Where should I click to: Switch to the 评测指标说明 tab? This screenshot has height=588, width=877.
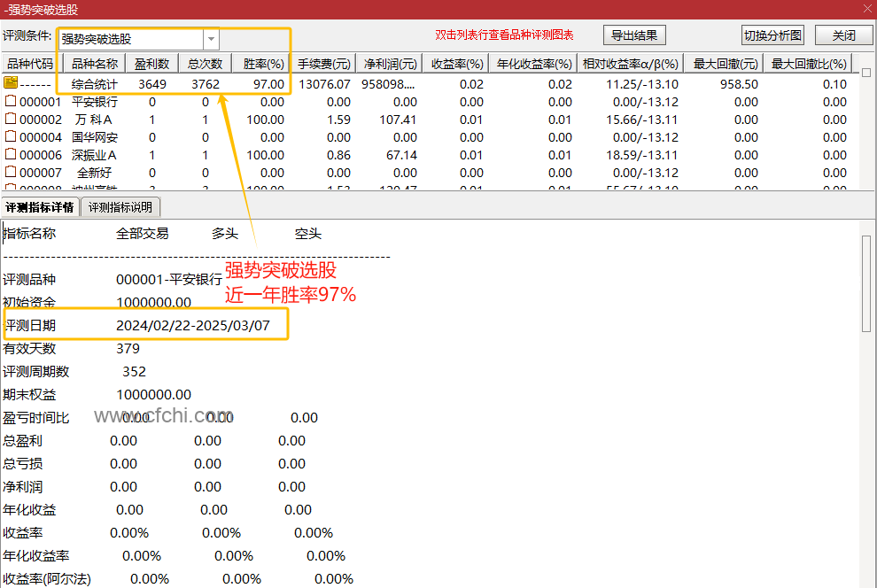(x=120, y=206)
